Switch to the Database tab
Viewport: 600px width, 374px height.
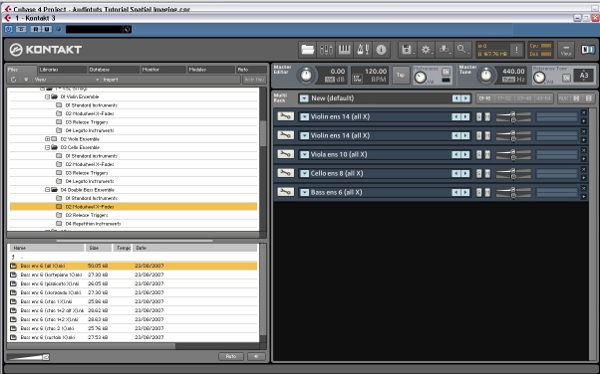[x=114, y=70]
